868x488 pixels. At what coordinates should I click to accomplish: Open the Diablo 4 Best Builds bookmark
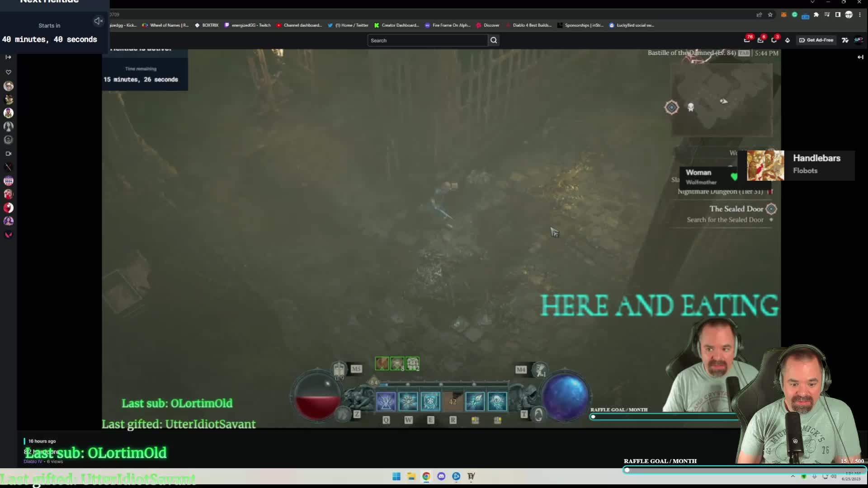[x=529, y=25]
